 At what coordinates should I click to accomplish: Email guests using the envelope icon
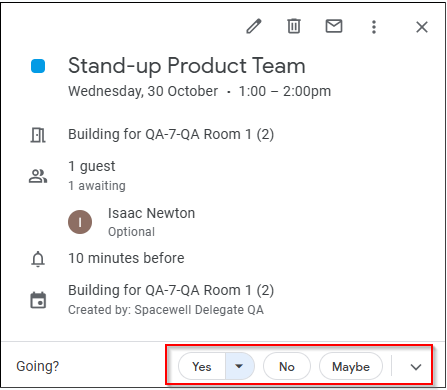pyautogui.click(x=334, y=26)
